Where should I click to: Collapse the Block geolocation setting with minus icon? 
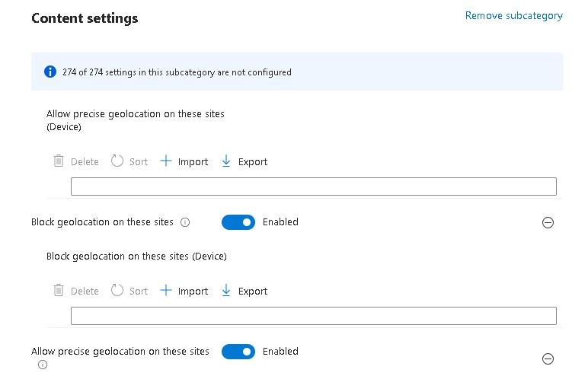point(547,223)
